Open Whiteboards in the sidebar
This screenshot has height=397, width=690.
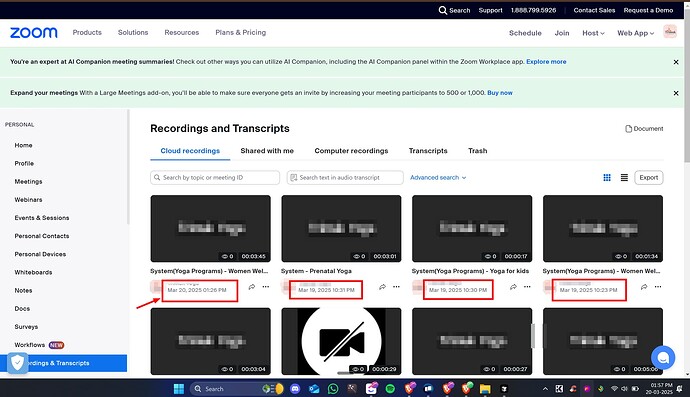(x=33, y=272)
